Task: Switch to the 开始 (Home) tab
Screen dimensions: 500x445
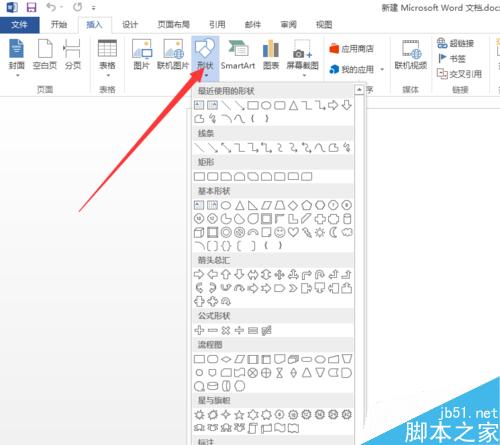Action: pos(59,25)
